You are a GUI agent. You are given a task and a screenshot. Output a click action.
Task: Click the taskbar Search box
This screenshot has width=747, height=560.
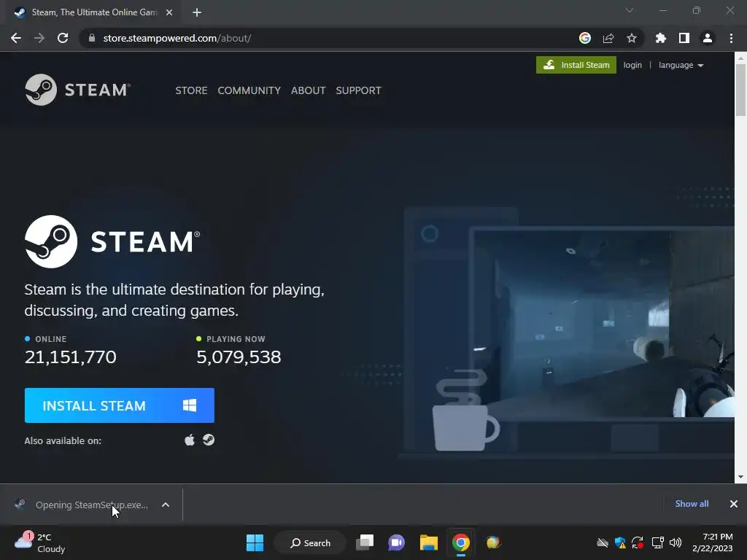310,542
